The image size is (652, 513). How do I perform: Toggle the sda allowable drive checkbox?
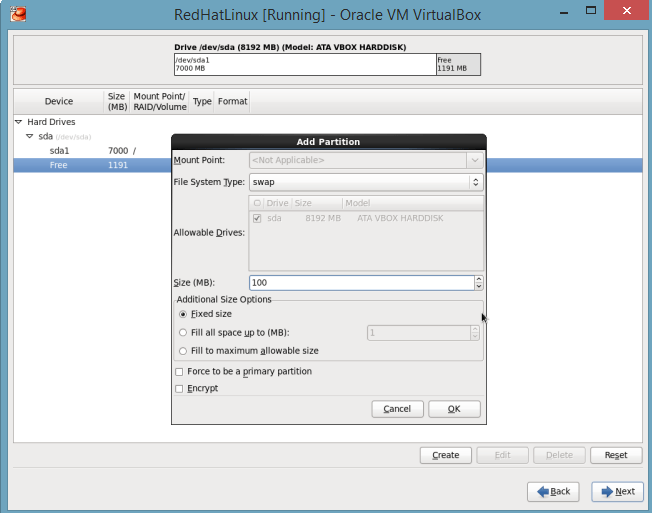click(x=257, y=218)
